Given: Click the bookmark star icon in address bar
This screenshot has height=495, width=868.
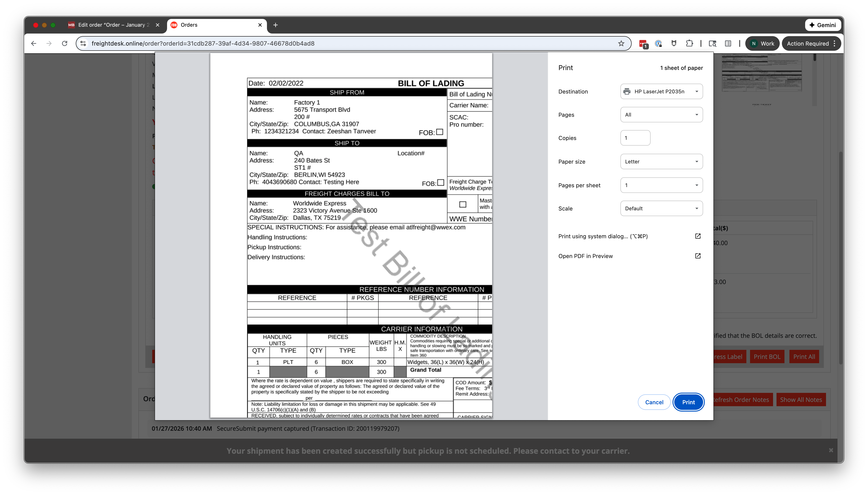Looking at the screenshot, I should [621, 43].
